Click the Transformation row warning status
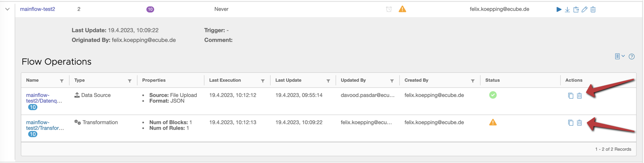644x163 pixels. click(x=493, y=122)
